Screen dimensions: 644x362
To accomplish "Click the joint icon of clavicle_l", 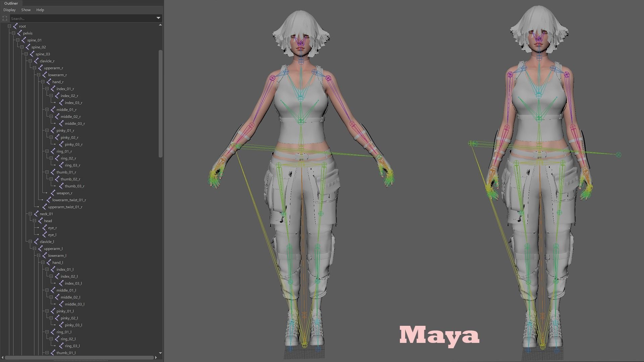I will pyautogui.click(x=36, y=242).
